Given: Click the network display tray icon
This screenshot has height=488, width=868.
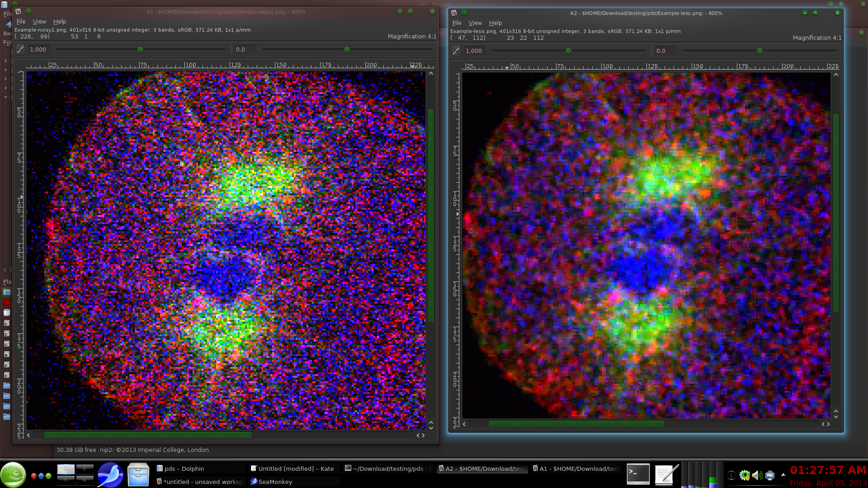Looking at the screenshot, I should 770,475.
